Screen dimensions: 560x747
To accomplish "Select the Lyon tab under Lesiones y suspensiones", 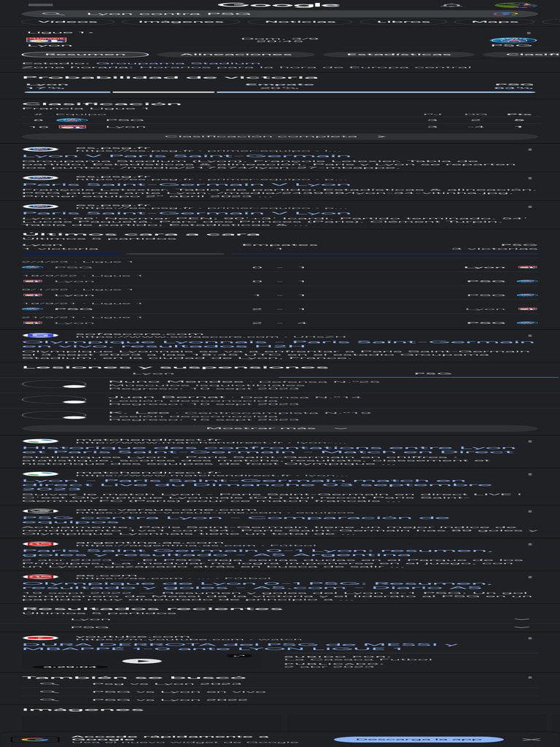I will [153, 373].
